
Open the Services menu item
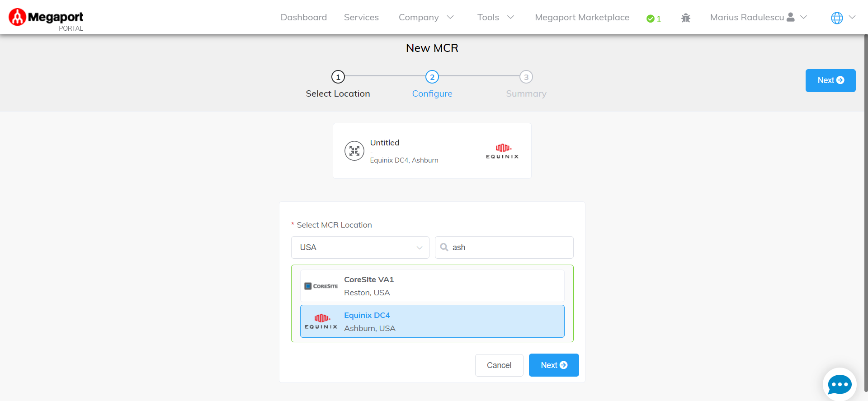pyautogui.click(x=361, y=17)
